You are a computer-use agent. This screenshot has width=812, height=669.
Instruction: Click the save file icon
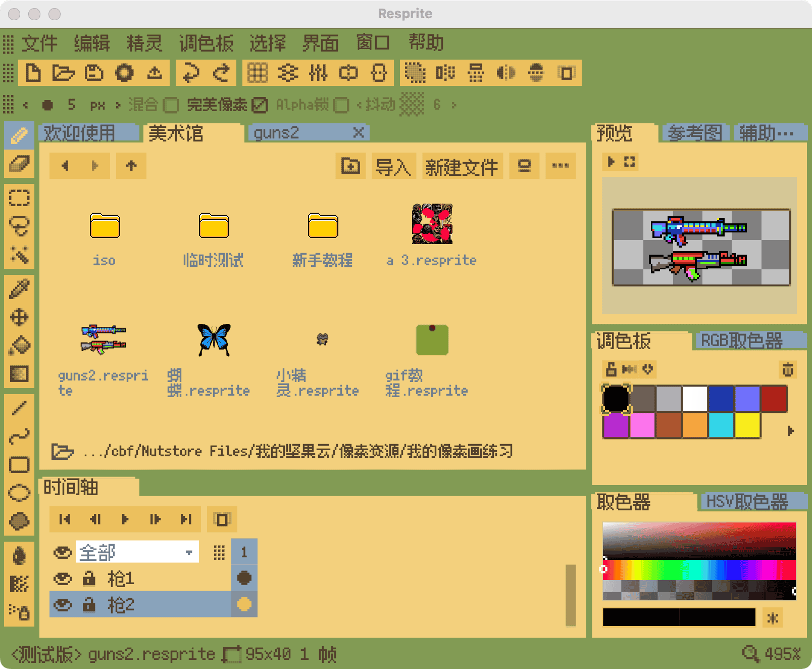(x=94, y=73)
